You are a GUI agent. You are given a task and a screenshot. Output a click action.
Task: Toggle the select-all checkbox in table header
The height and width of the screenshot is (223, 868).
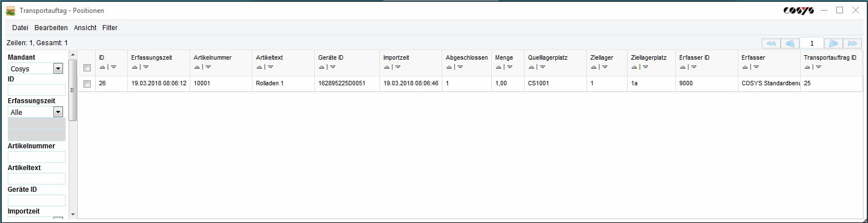(87, 67)
